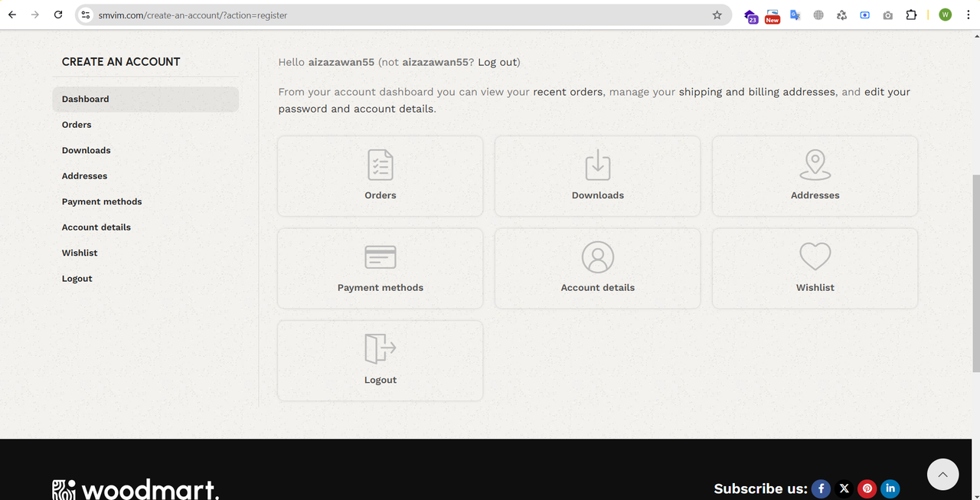Open the X social icon
Viewport: 980px width, 500px height.
(x=844, y=489)
